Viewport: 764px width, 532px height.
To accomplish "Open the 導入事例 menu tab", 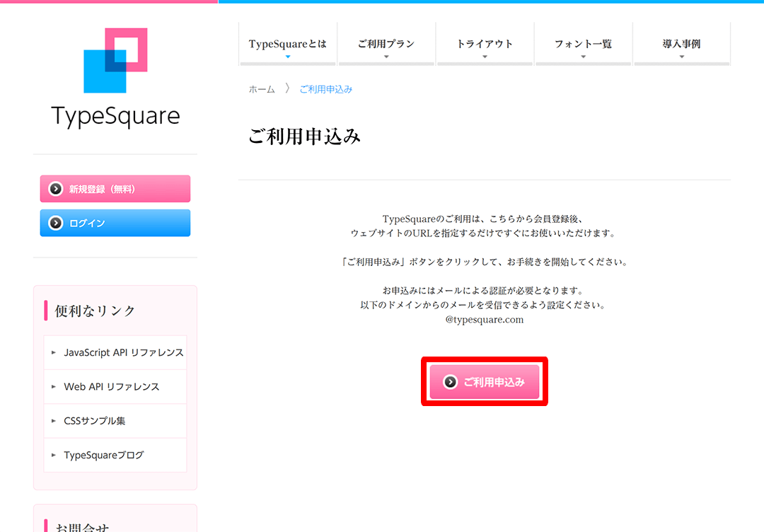I will 682,44.
